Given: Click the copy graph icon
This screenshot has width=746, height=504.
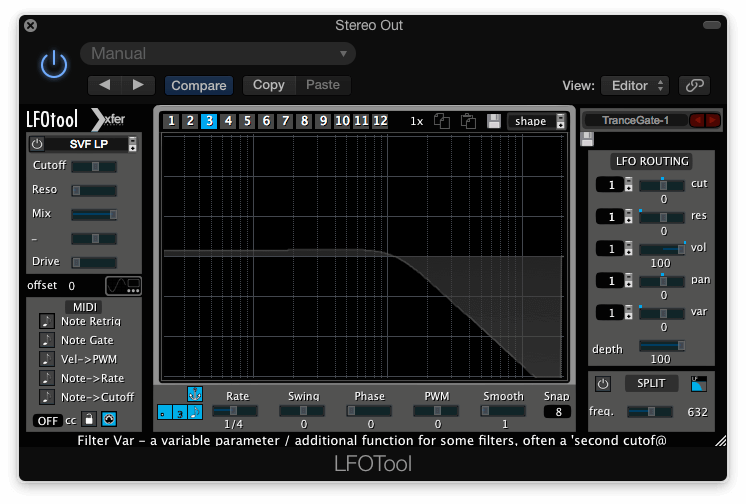Looking at the screenshot, I should click(442, 121).
